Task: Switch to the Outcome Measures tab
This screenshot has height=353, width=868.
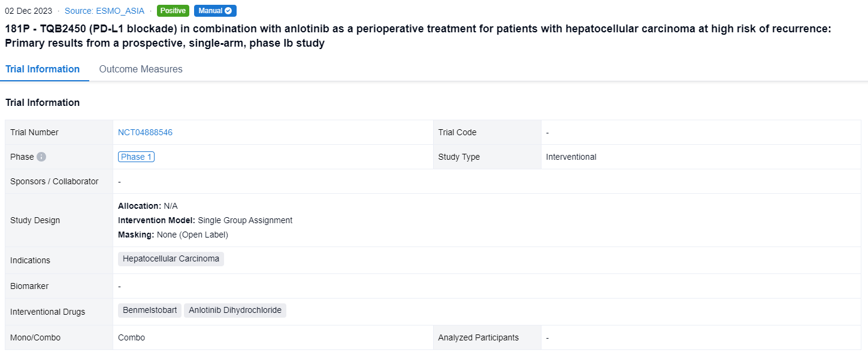Action: [141, 69]
